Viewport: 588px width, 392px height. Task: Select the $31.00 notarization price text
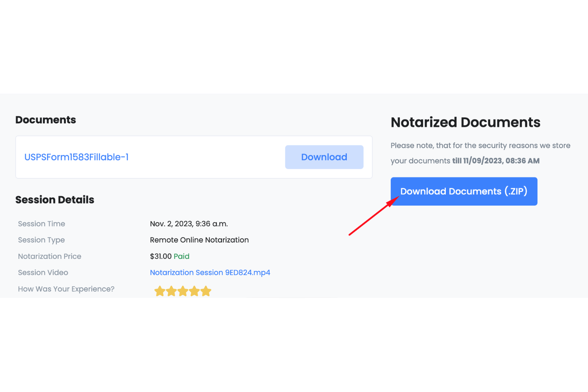pos(161,256)
